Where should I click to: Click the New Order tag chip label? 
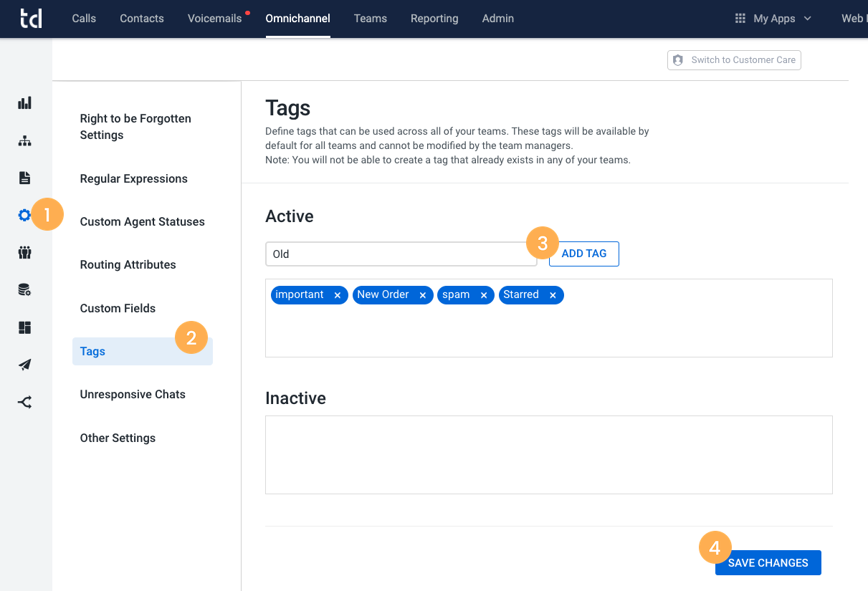383,294
